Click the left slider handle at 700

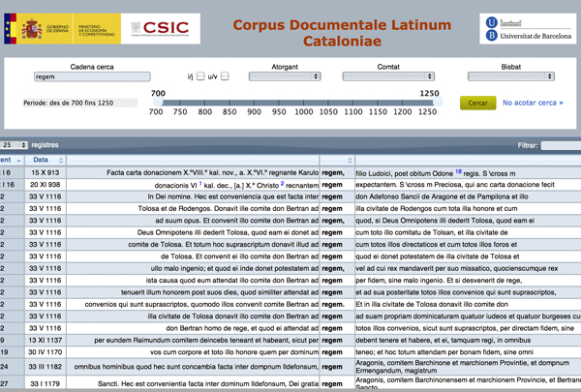pos(158,103)
